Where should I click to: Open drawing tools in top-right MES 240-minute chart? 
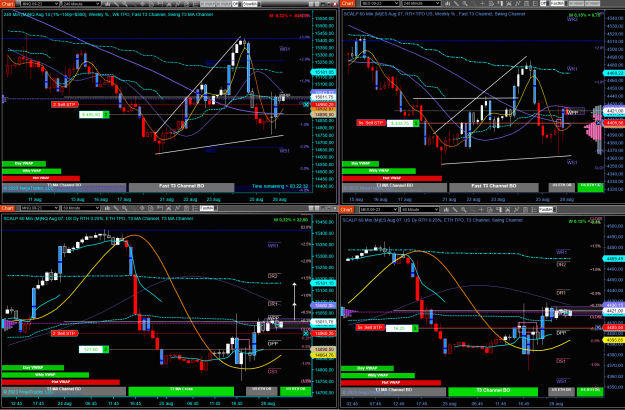[456, 4]
